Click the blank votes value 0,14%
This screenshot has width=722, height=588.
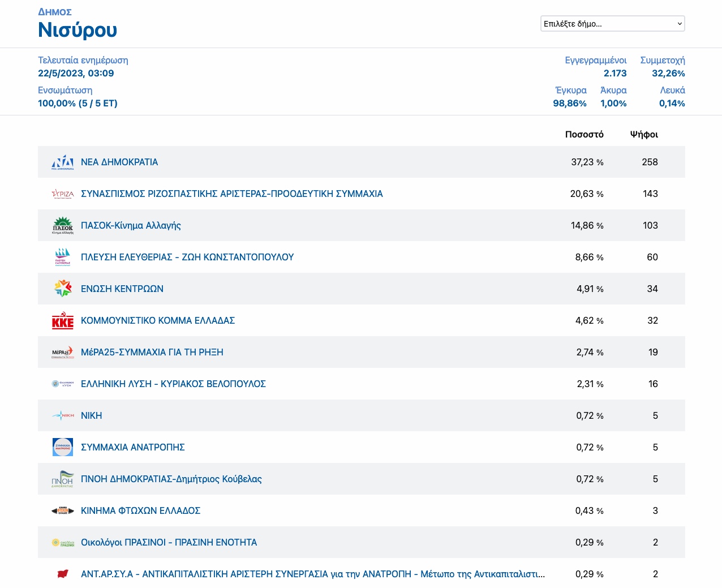tap(672, 103)
